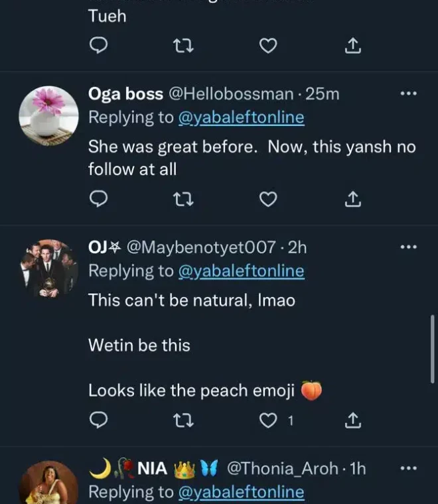Share the tweet ending in Tueh

pyautogui.click(x=354, y=45)
